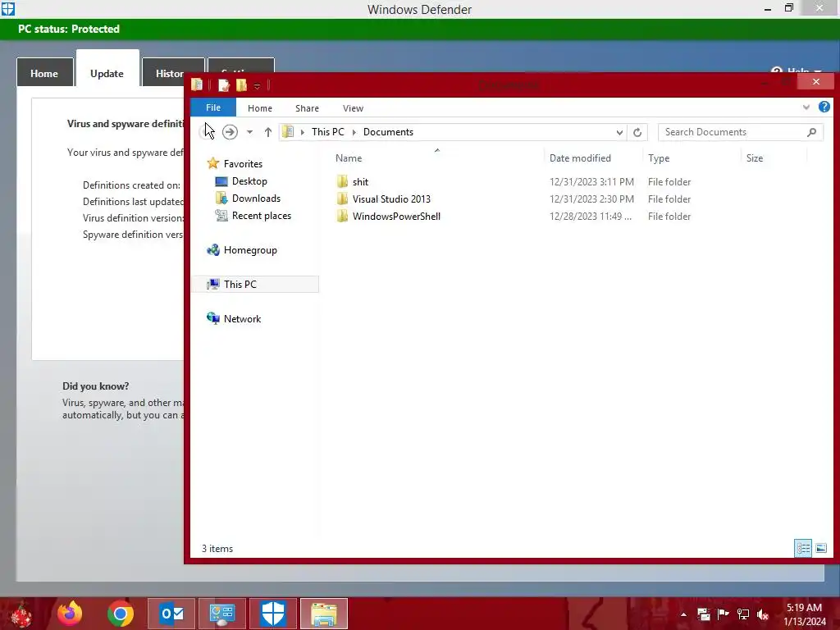This screenshot has width=840, height=630.
Task: Open File Explorer help icon
Action: [824, 107]
